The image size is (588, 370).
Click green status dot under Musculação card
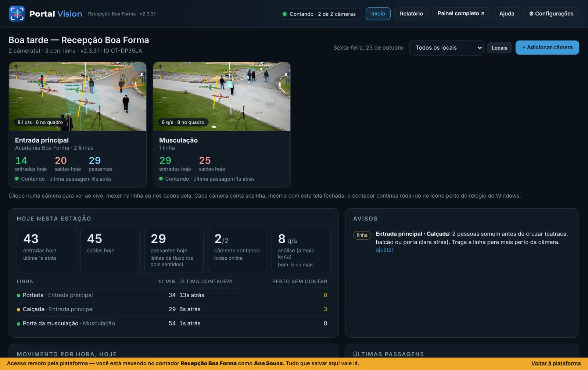pyautogui.click(x=161, y=179)
